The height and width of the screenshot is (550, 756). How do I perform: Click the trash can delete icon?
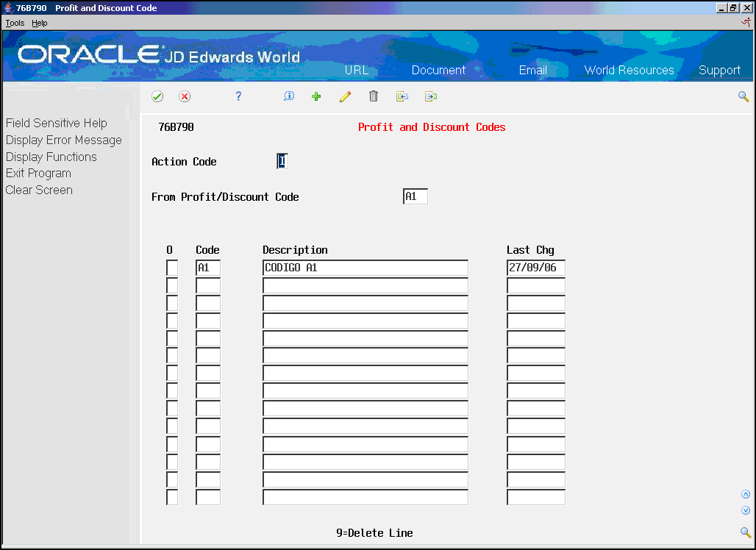click(373, 96)
